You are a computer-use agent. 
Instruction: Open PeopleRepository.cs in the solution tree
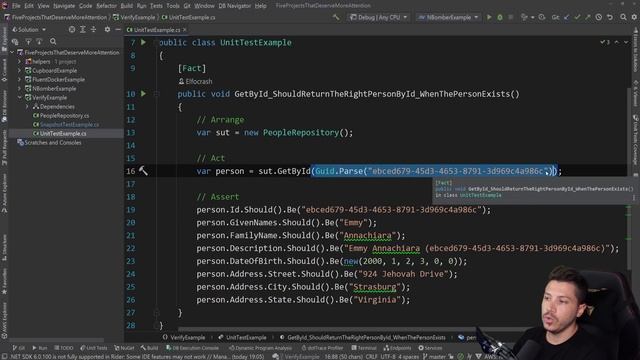point(64,116)
